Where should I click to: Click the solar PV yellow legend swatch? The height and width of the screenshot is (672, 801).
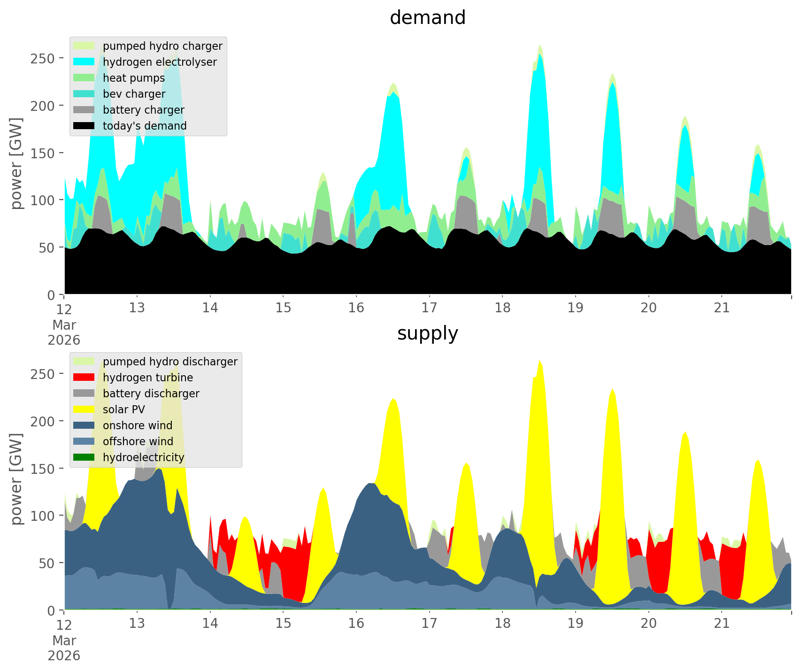(x=84, y=409)
